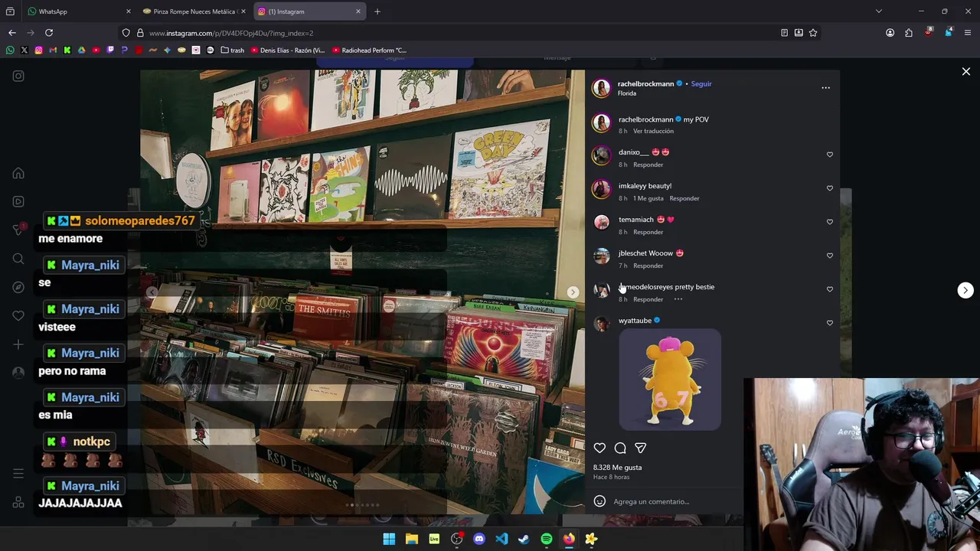The height and width of the screenshot is (551, 980).
Task: Expand the list all tabs chevron
Action: pos(878,11)
